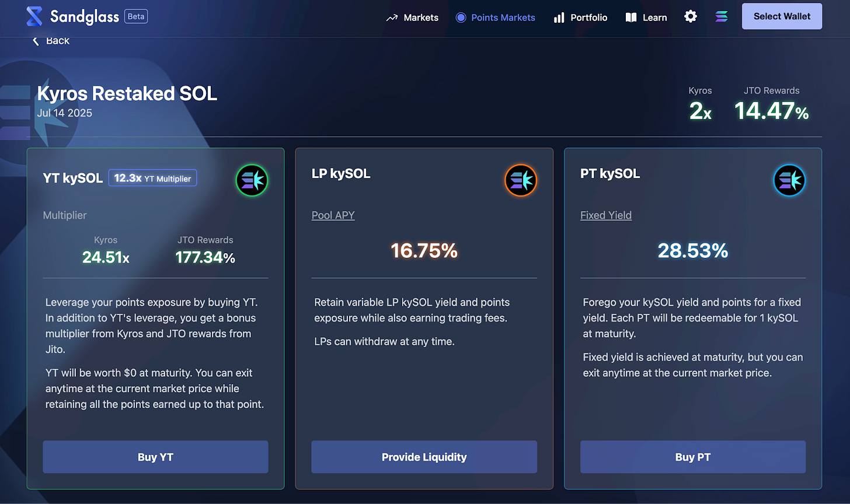Go back using the Back link
Image resolution: width=850 pixels, height=504 pixels.
[51, 40]
